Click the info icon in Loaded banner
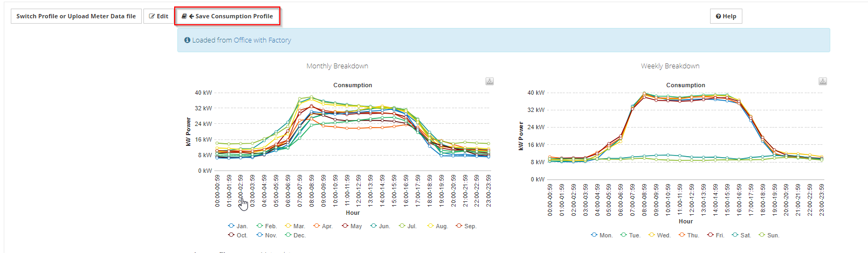Viewport: 868px width, 253px height. [187, 40]
